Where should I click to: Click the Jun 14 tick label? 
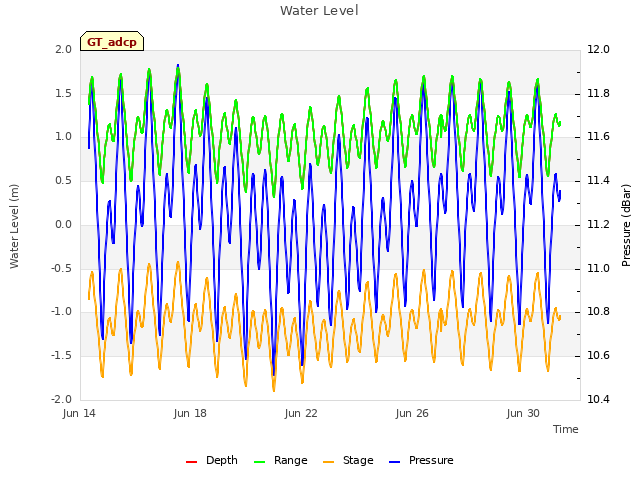[79, 413]
